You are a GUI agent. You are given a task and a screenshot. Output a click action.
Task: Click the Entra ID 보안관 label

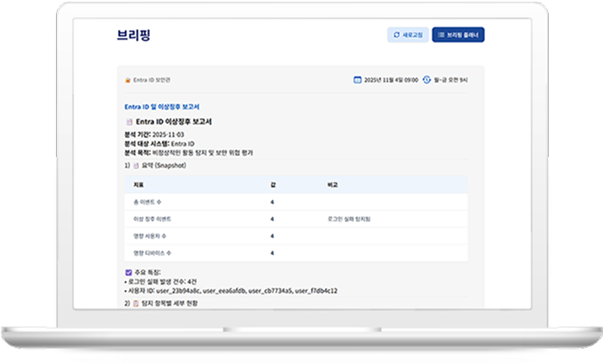tap(152, 80)
